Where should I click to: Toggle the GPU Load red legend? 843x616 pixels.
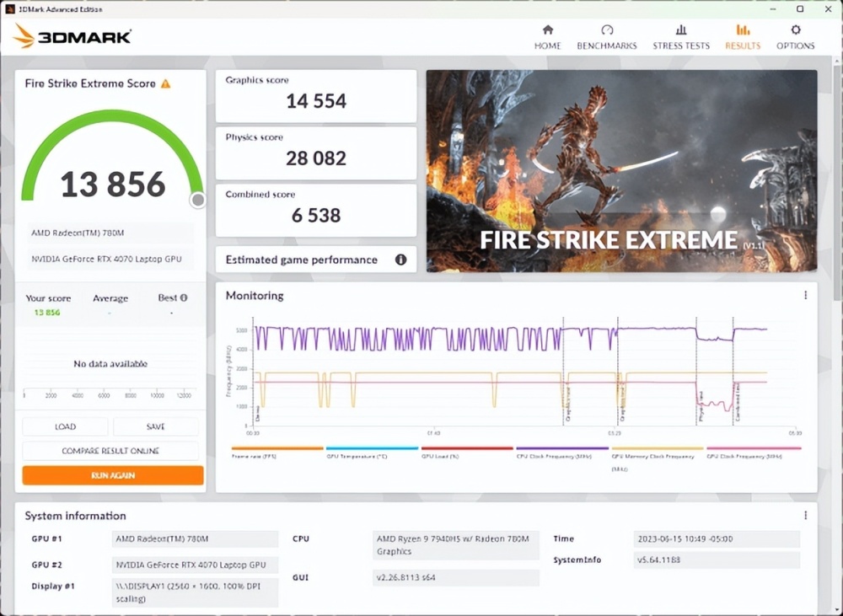(467, 452)
